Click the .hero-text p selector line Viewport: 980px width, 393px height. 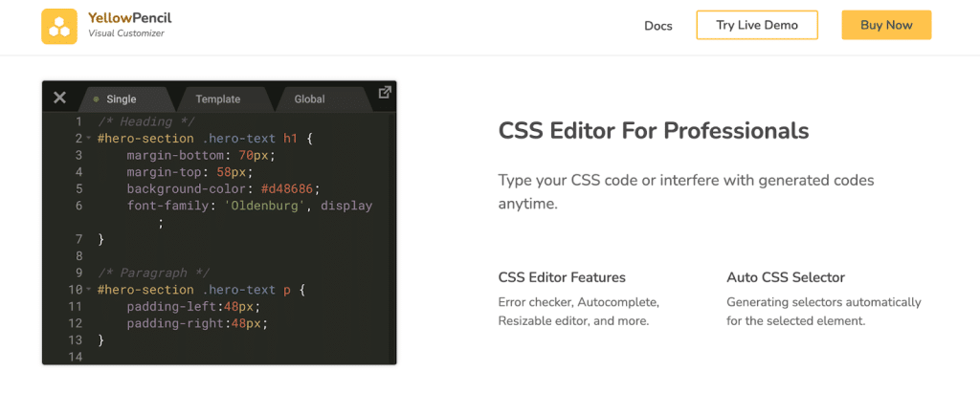[x=201, y=290]
